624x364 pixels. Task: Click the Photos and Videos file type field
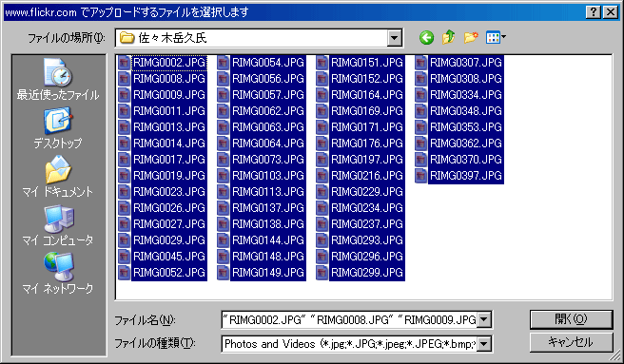tap(349, 344)
